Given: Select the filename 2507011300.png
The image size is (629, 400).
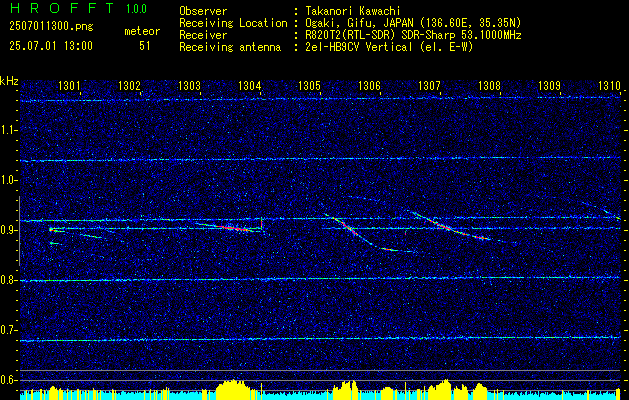Looking at the screenshot, I should coord(51,27).
